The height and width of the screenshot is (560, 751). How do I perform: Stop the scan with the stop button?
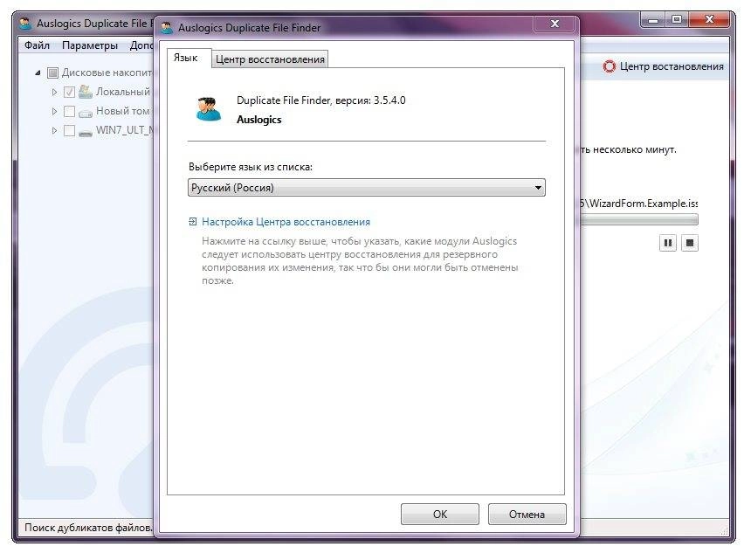690,243
